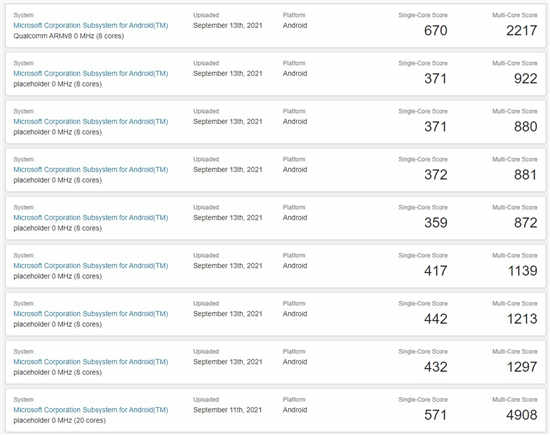Open the system link scoring 432 single-core

pyautogui.click(x=90, y=362)
